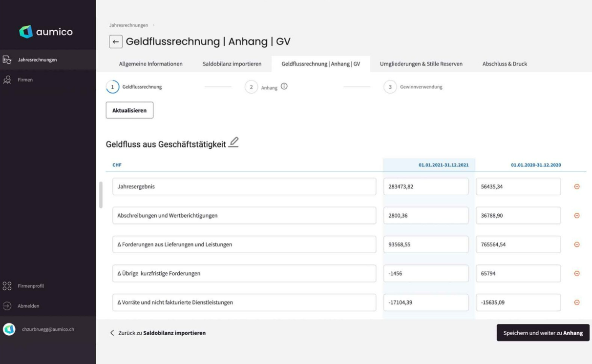Click the info icon next to Anhang step
Screen dimensions: 592x364
point(285,86)
